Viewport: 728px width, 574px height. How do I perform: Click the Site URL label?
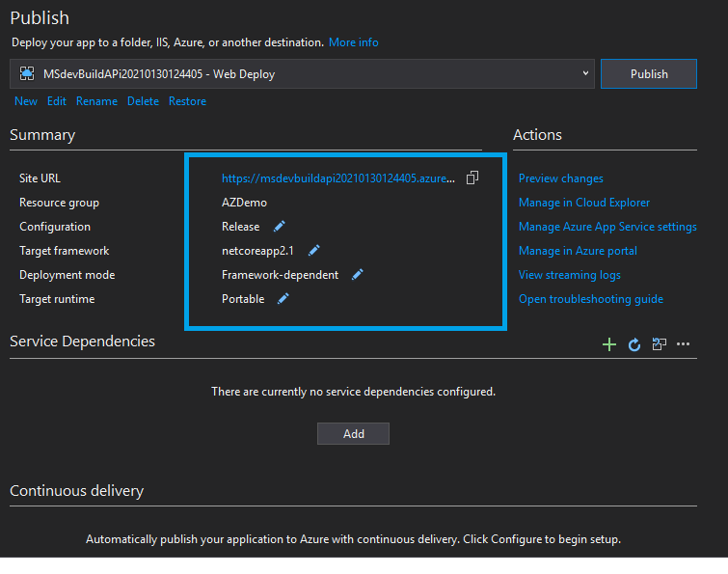coord(40,178)
